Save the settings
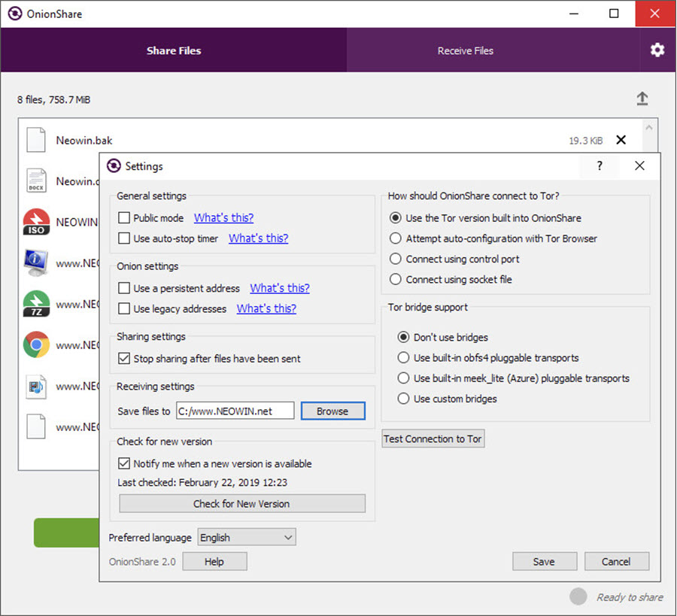This screenshot has height=616, width=677. tap(545, 561)
